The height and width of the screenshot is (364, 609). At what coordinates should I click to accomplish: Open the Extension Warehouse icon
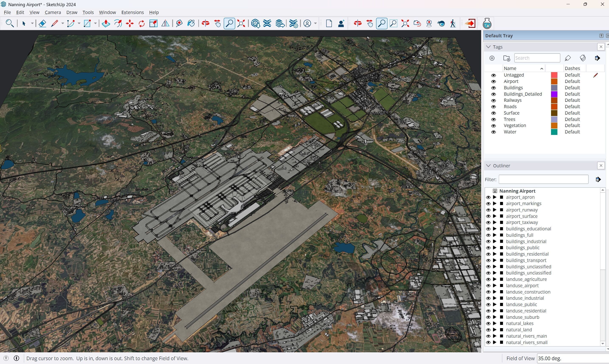tap(267, 23)
